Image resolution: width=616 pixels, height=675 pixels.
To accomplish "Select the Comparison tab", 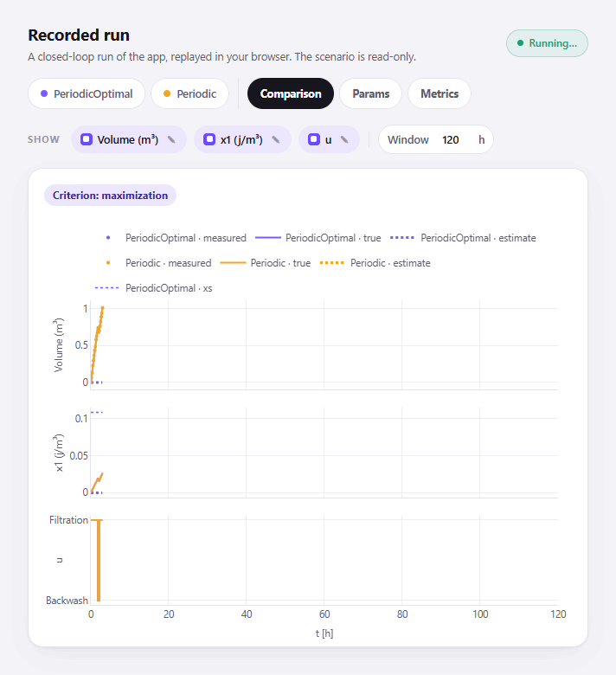I will [x=291, y=93].
